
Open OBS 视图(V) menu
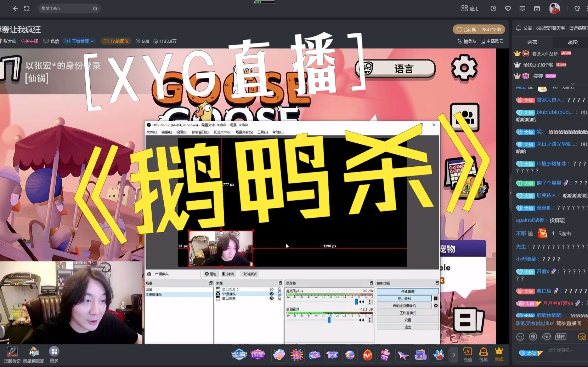coord(182,132)
